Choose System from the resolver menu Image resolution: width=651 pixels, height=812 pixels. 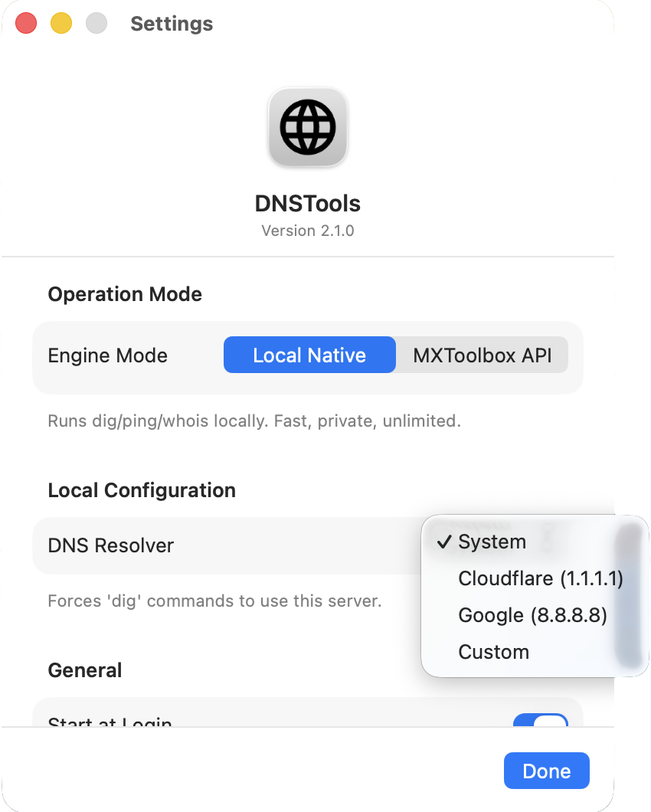tap(491, 542)
